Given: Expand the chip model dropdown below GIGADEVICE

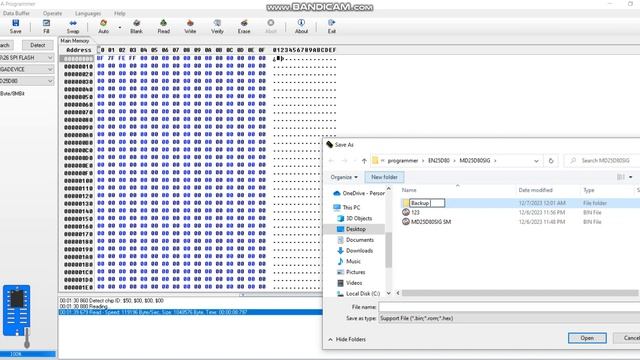Looking at the screenshot, I should point(50,81).
